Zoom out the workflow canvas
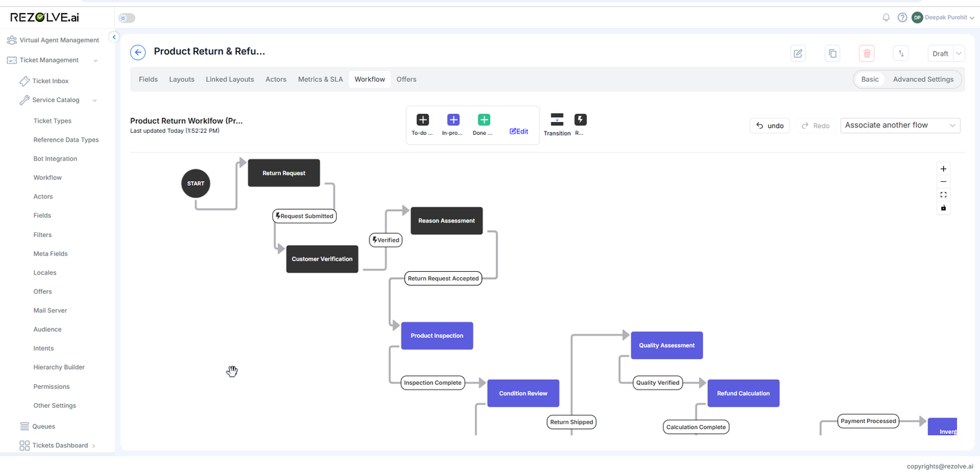 coord(943,182)
